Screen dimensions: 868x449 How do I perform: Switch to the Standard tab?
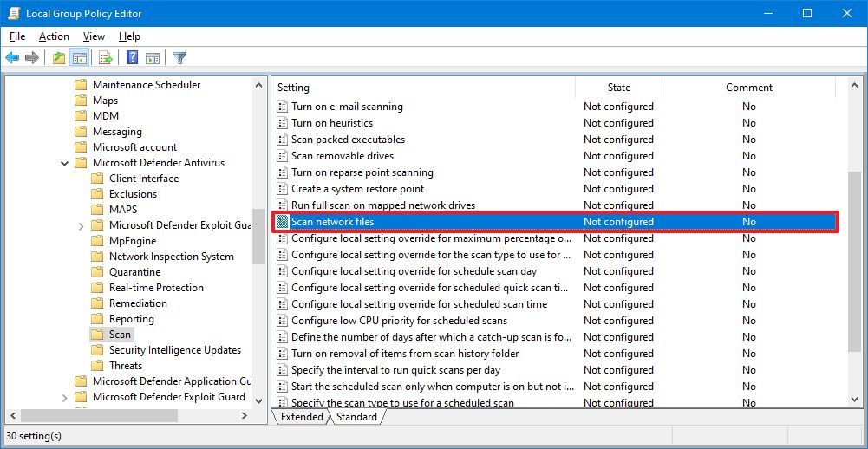(356, 417)
